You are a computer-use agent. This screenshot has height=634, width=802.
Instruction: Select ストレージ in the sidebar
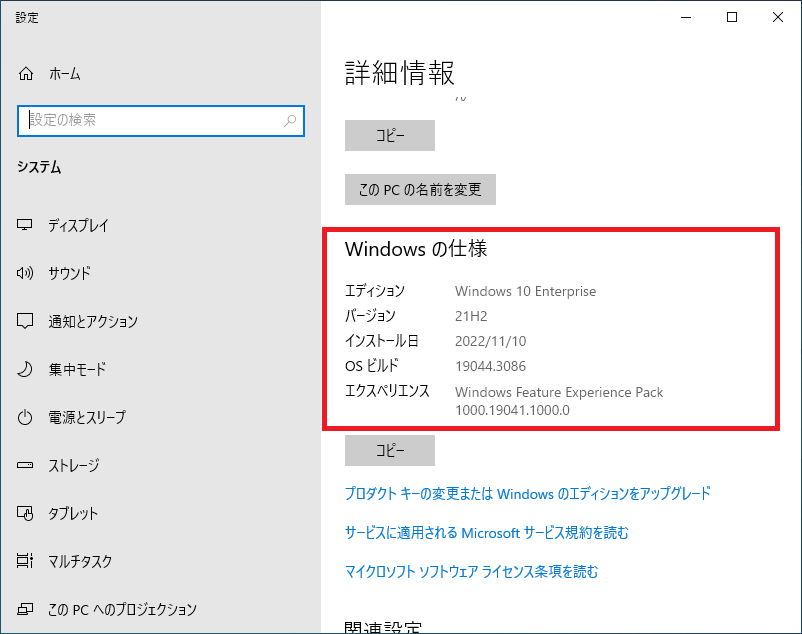pyautogui.click(x=74, y=465)
